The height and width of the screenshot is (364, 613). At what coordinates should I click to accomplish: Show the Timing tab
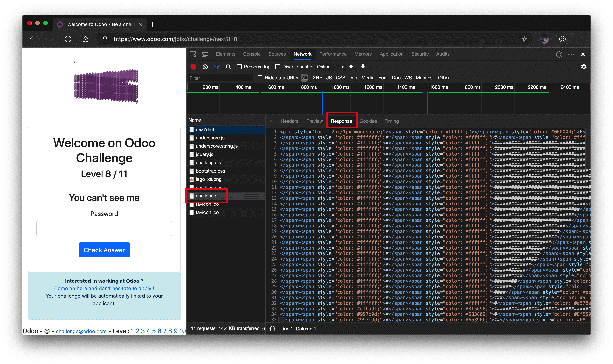(391, 121)
